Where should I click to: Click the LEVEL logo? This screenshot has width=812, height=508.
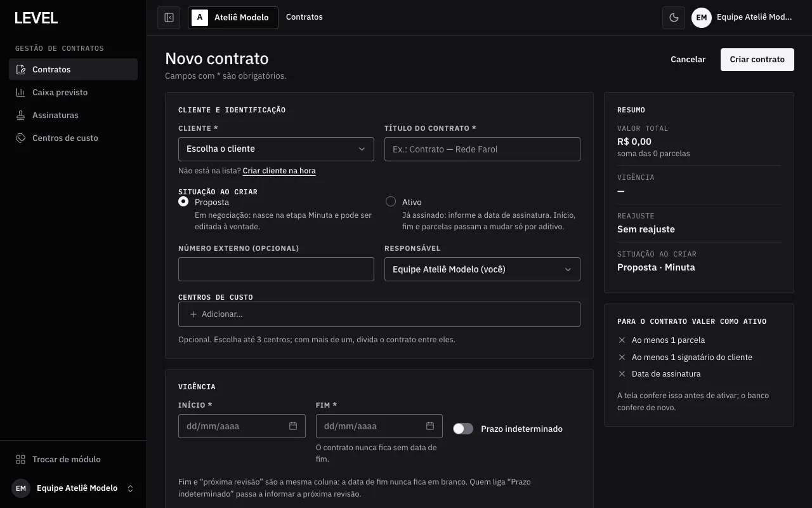click(36, 18)
